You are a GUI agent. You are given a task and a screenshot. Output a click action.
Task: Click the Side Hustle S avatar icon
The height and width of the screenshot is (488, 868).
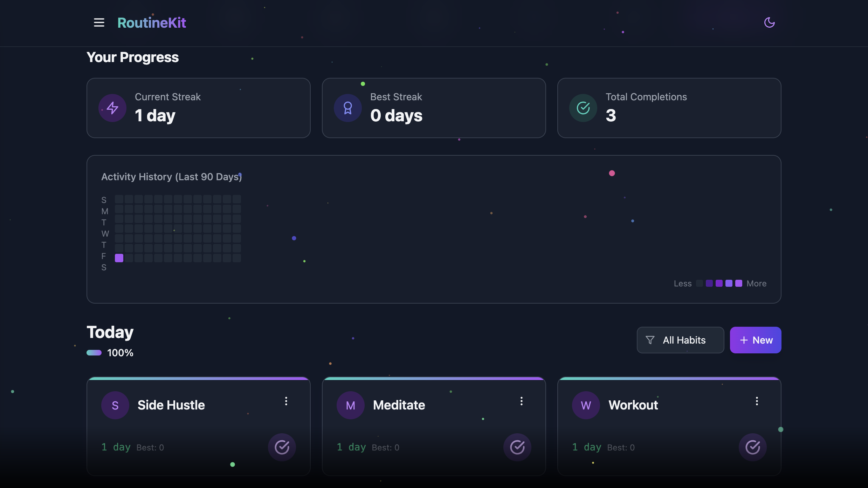tap(115, 405)
